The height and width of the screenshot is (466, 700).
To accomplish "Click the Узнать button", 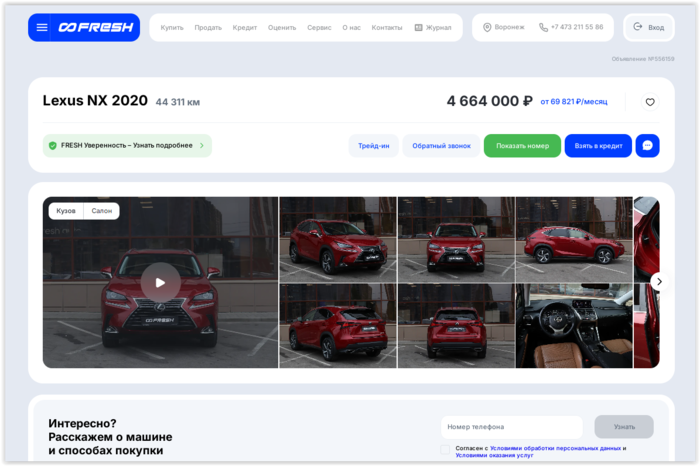I will (x=624, y=427).
